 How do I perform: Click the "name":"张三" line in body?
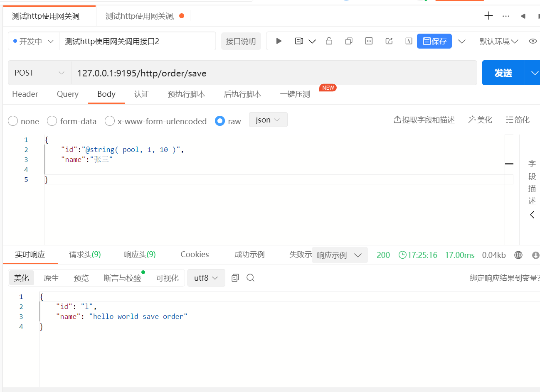tap(87, 159)
